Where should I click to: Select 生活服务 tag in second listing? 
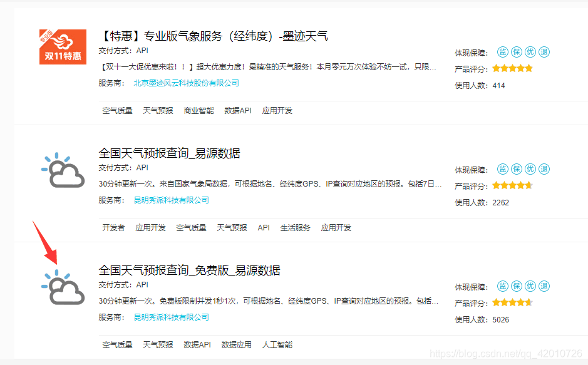click(295, 227)
